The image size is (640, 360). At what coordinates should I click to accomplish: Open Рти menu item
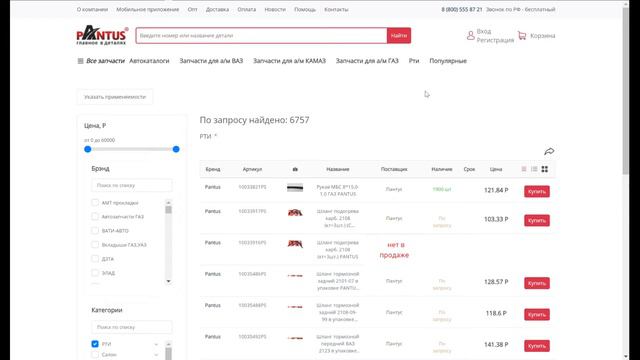[x=414, y=61]
